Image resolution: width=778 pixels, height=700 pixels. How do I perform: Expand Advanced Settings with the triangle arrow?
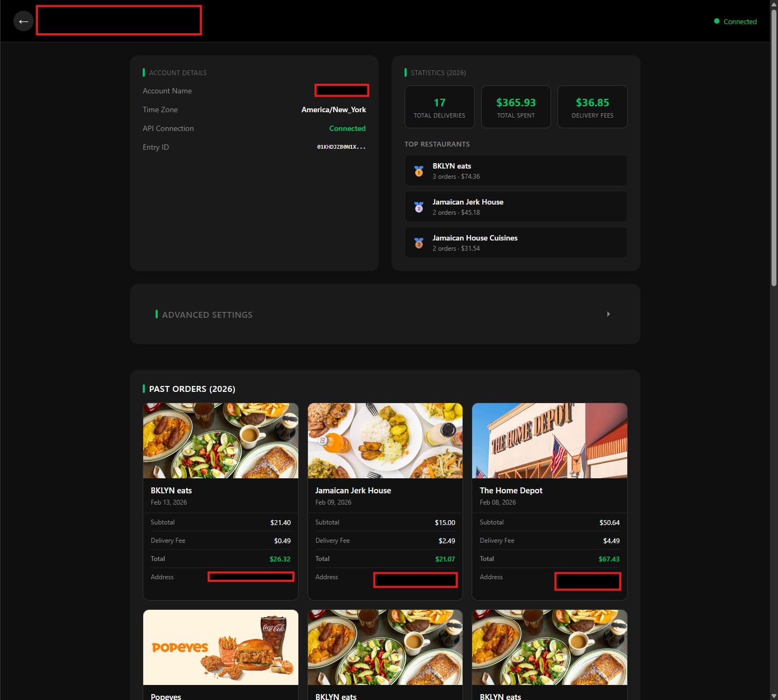point(608,314)
